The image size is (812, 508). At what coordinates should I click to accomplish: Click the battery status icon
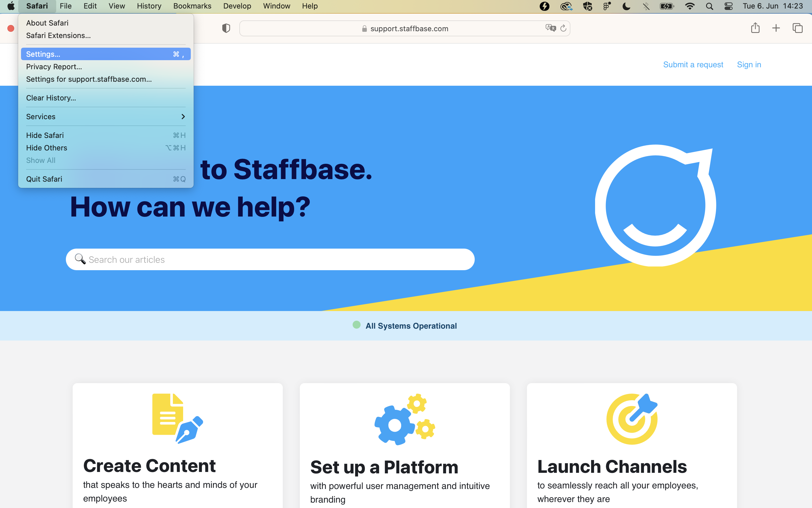click(667, 6)
